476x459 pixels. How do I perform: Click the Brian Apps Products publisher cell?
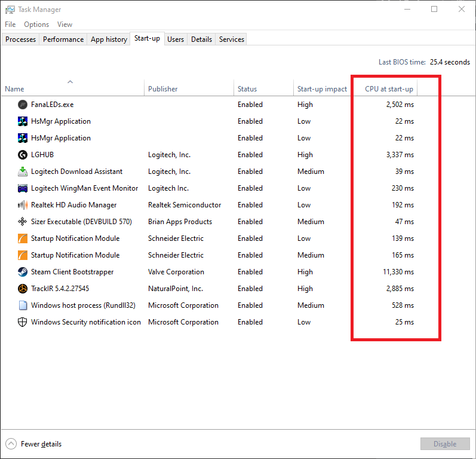pos(180,222)
